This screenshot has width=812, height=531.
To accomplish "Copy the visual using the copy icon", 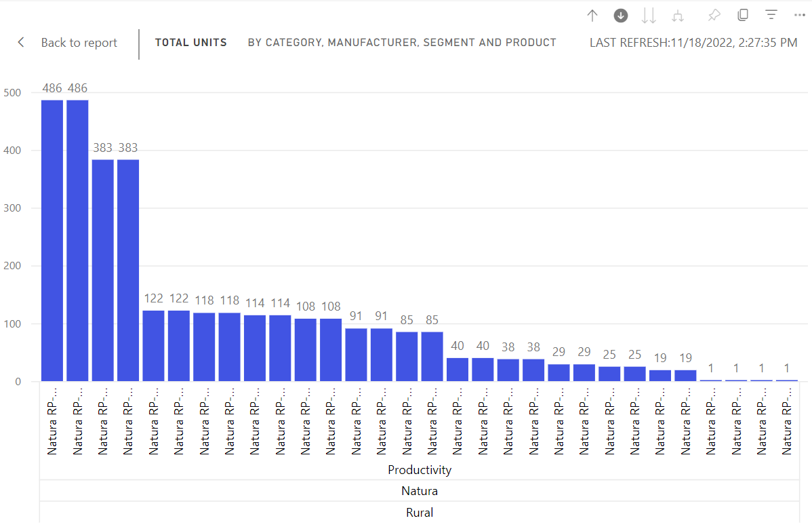I will coord(743,15).
